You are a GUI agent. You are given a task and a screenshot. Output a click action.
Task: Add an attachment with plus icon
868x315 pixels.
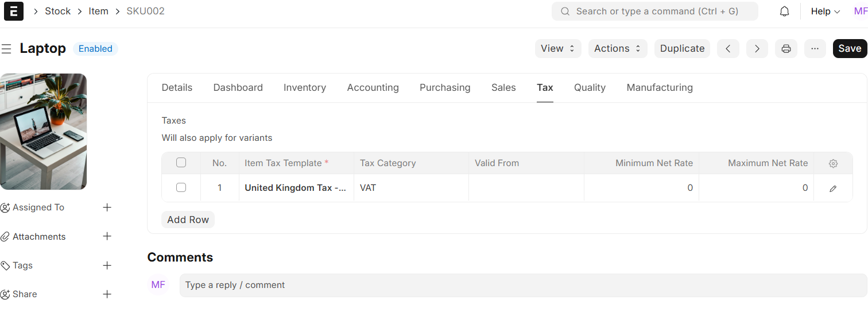(107, 236)
